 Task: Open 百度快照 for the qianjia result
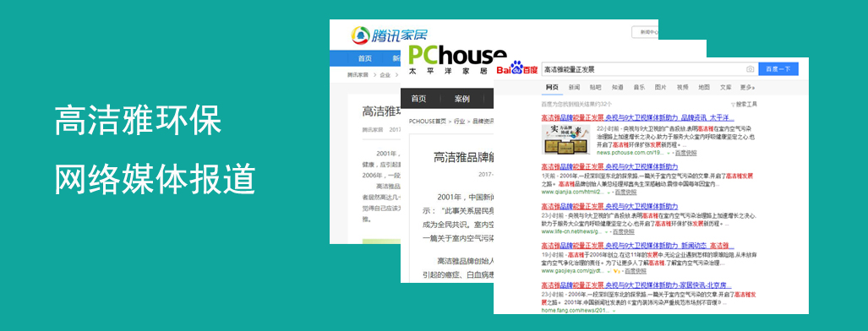pos(625,192)
